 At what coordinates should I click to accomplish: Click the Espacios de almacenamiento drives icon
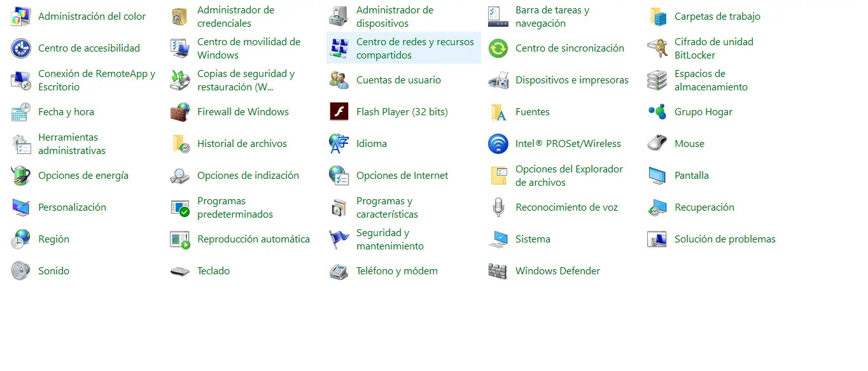coord(657,80)
